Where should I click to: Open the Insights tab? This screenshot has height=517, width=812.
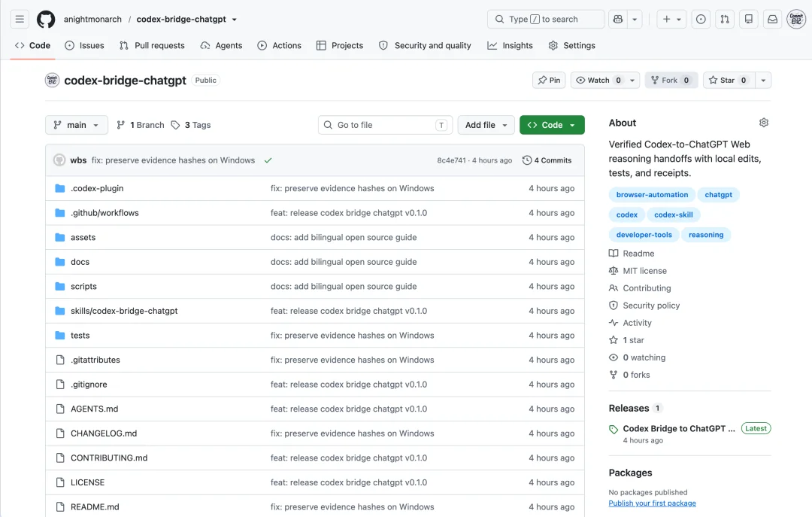(x=510, y=46)
